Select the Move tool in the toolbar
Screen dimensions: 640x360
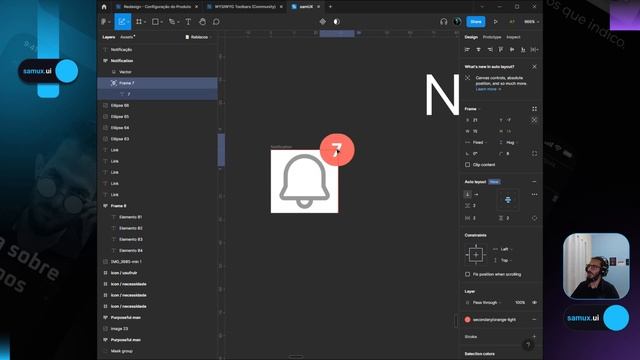click(x=122, y=22)
